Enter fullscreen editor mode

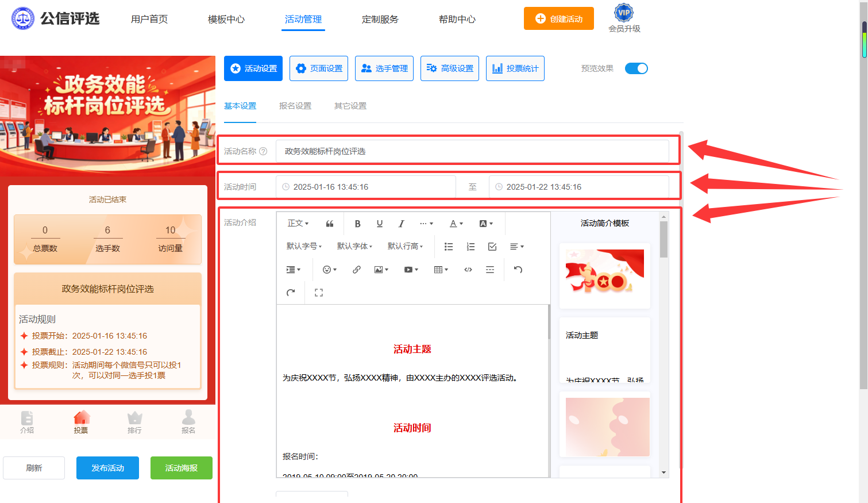click(x=319, y=293)
